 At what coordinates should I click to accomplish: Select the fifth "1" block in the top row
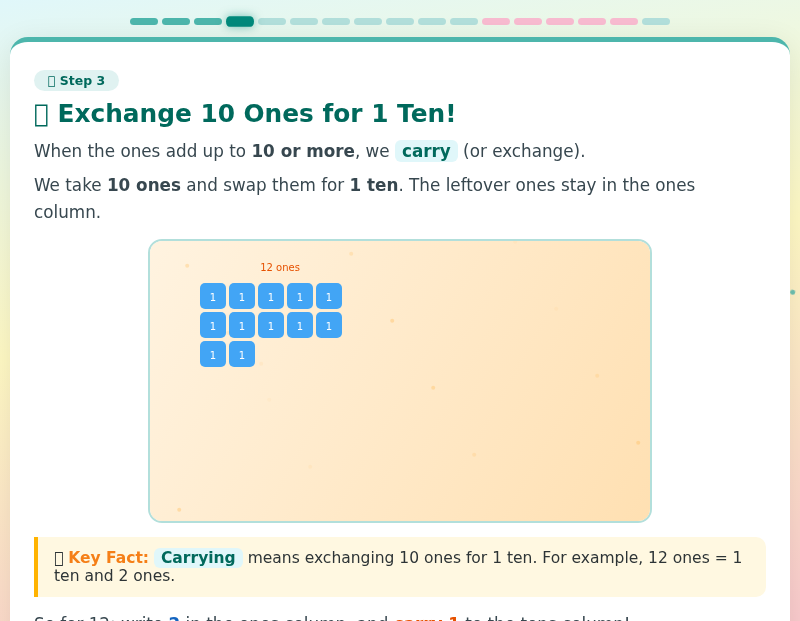pyautogui.click(x=328, y=296)
